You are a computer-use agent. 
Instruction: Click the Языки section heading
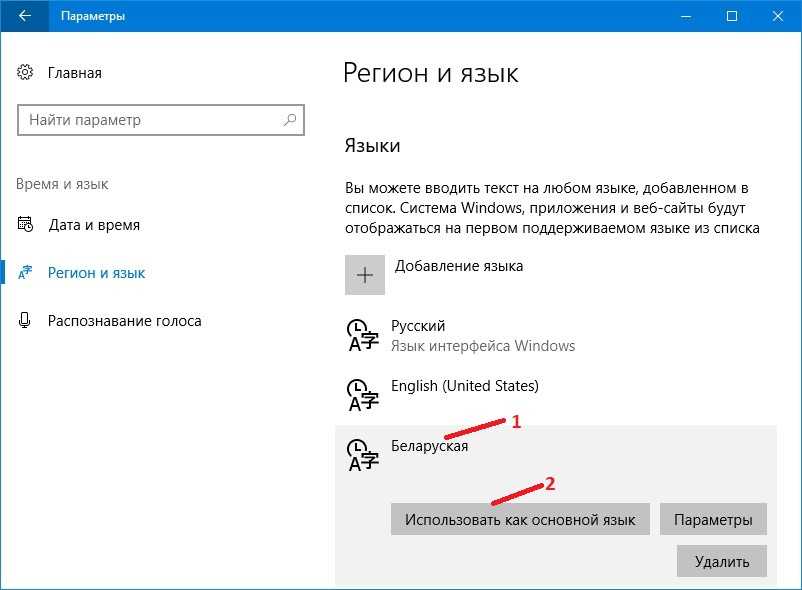pyautogui.click(x=372, y=146)
